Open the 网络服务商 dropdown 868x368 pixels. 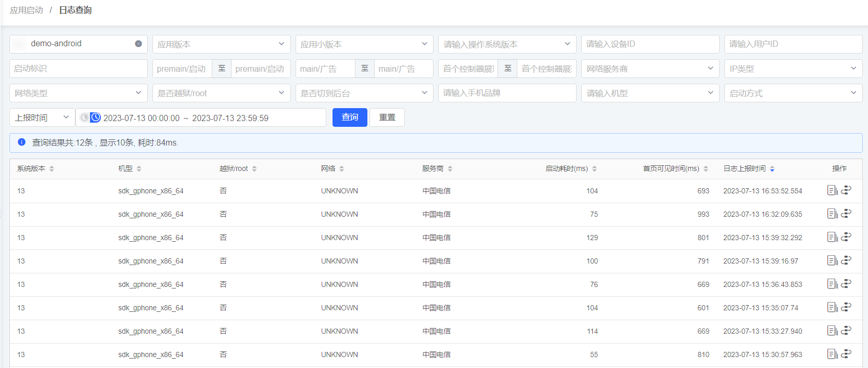(650, 69)
